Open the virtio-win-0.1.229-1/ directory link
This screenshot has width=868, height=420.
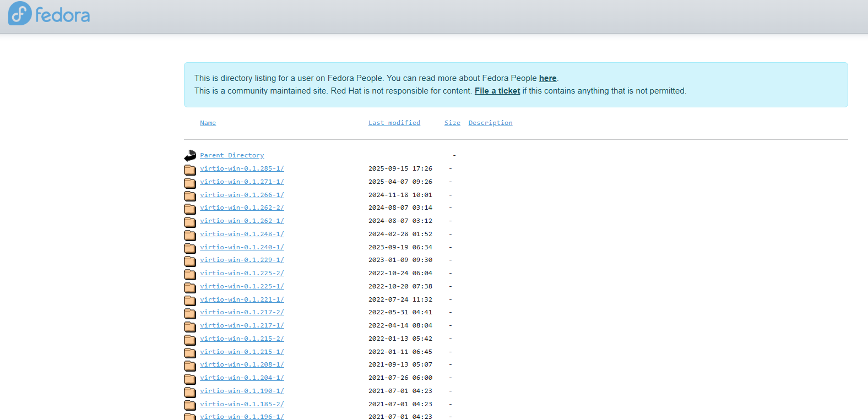click(x=242, y=260)
